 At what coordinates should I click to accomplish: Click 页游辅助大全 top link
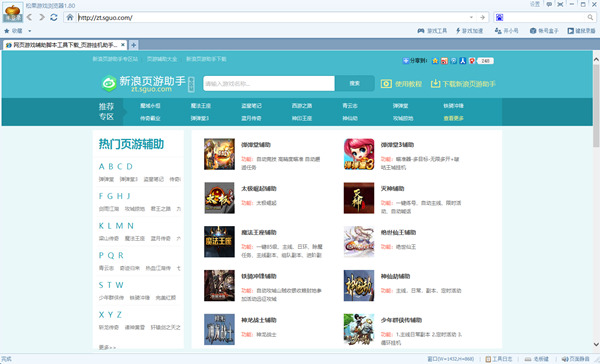[162, 59]
